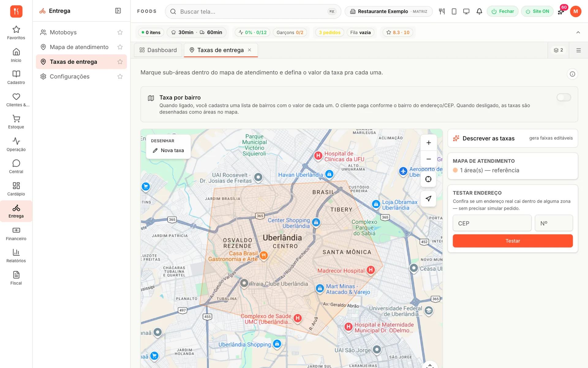
Task: Open the info icon next to description
Action: click(x=572, y=74)
